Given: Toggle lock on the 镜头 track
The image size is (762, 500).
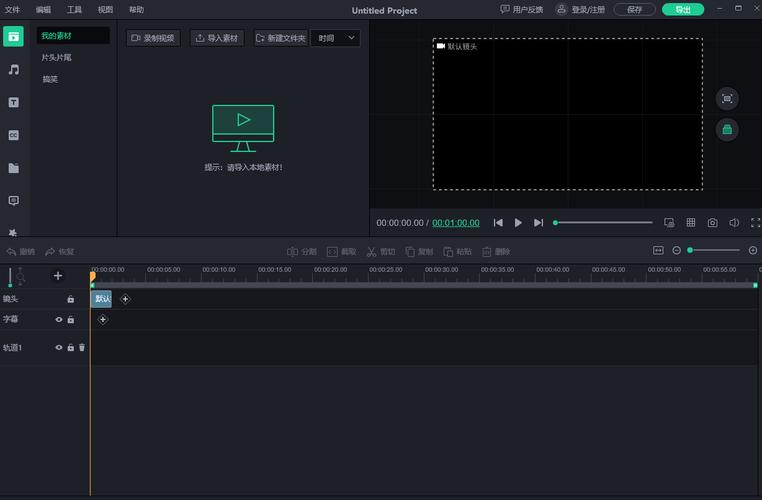Looking at the screenshot, I should 70,299.
